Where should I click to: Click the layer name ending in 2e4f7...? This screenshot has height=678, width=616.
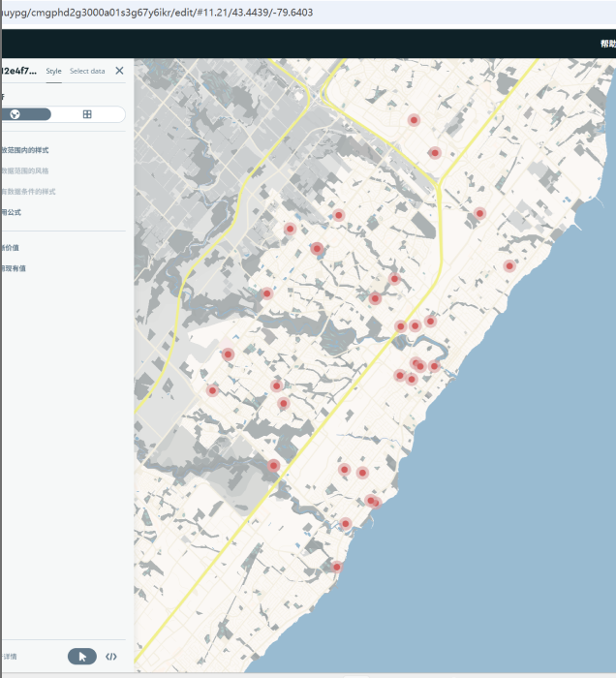click(x=18, y=71)
